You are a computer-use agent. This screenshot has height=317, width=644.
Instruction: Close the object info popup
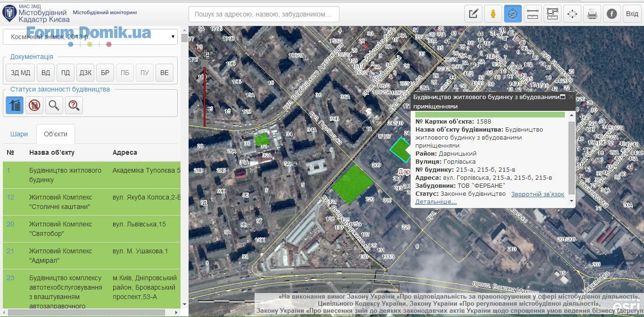pyautogui.click(x=571, y=97)
